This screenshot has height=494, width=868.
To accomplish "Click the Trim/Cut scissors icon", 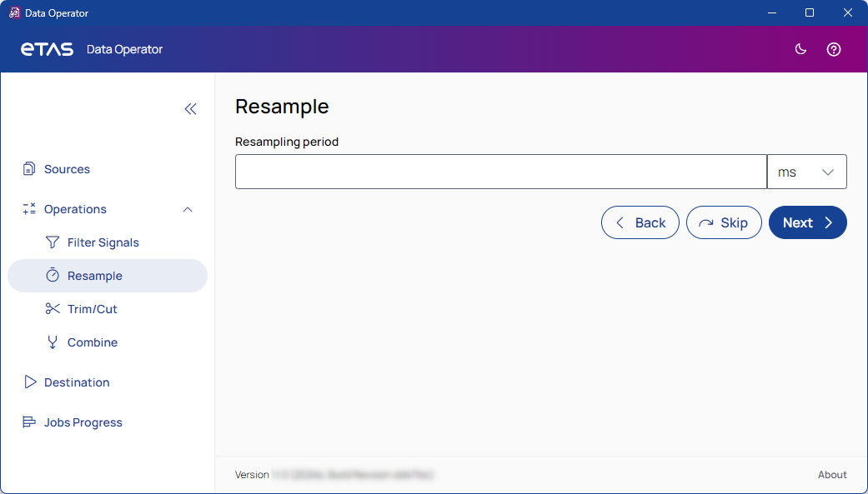I will click(53, 309).
